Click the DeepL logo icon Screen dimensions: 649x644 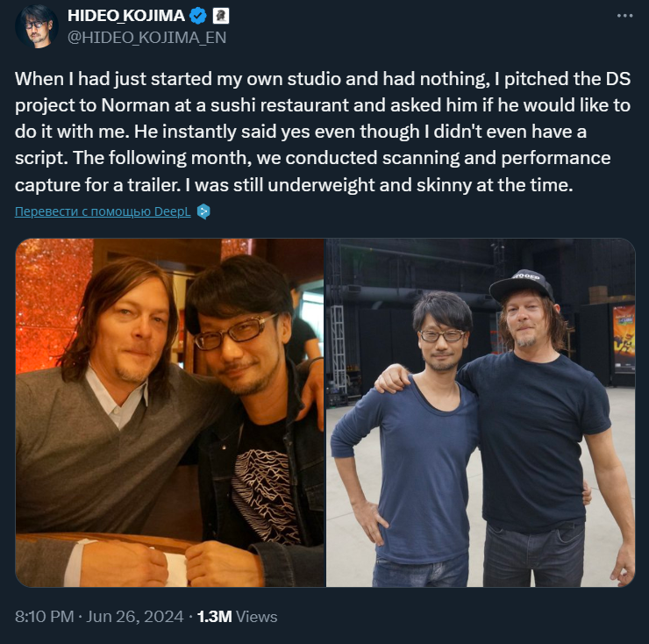click(203, 211)
